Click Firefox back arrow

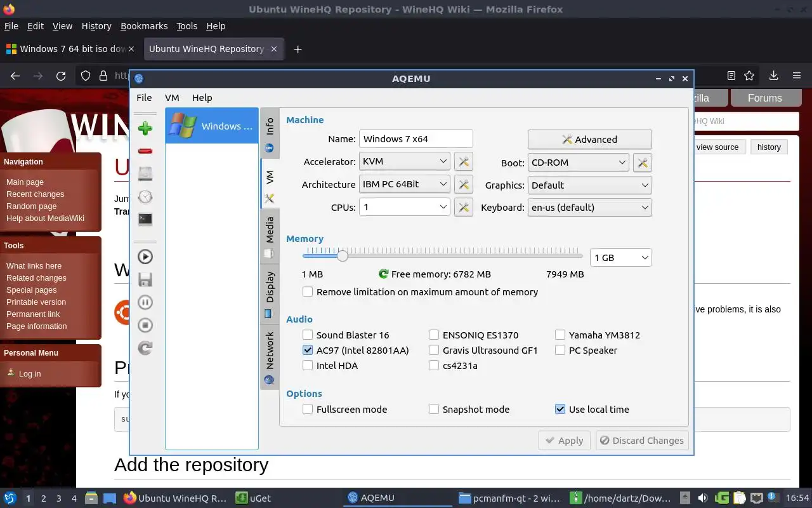pos(15,76)
